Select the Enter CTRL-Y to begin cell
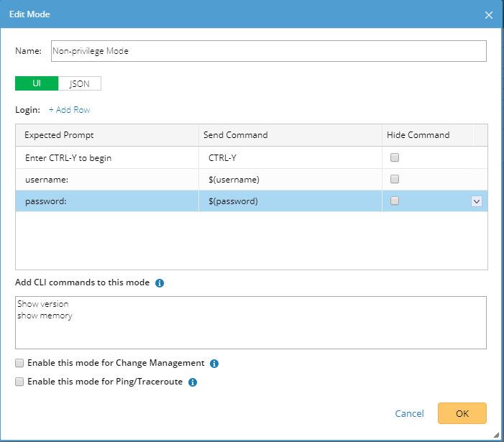The width and height of the screenshot is (504, 442). pyautogui.click(x=106, y=157)
